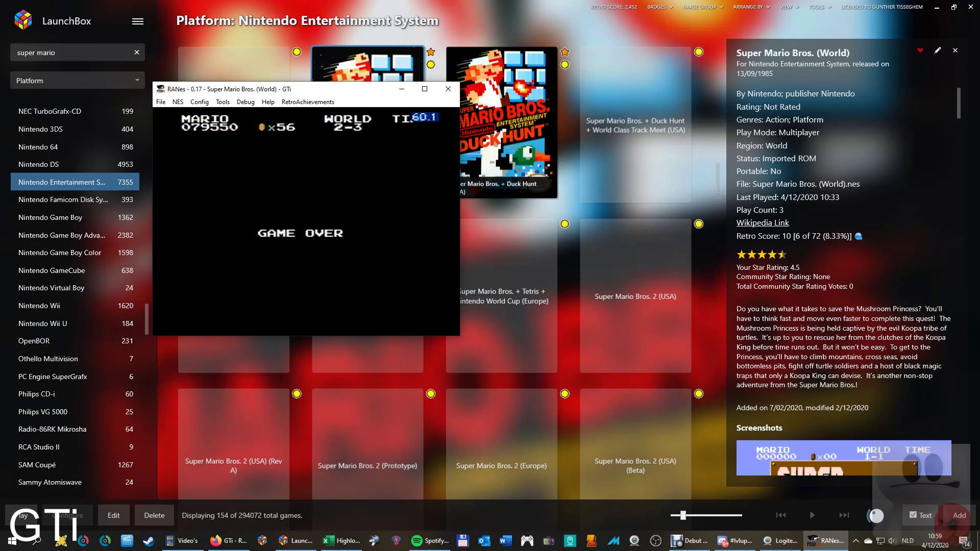The width and height of the screenshot is (980, 551).
Task: Adjust the tile zoom slider handle
Action: tap(683, 515)
